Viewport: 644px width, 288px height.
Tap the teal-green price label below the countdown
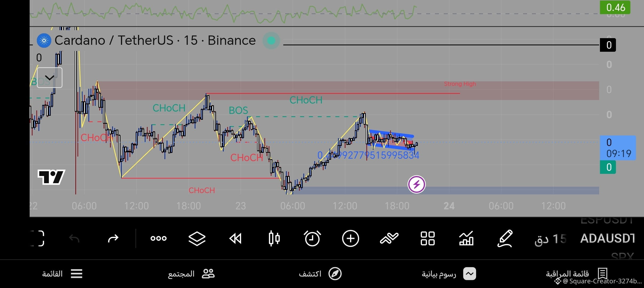point(608,167)
